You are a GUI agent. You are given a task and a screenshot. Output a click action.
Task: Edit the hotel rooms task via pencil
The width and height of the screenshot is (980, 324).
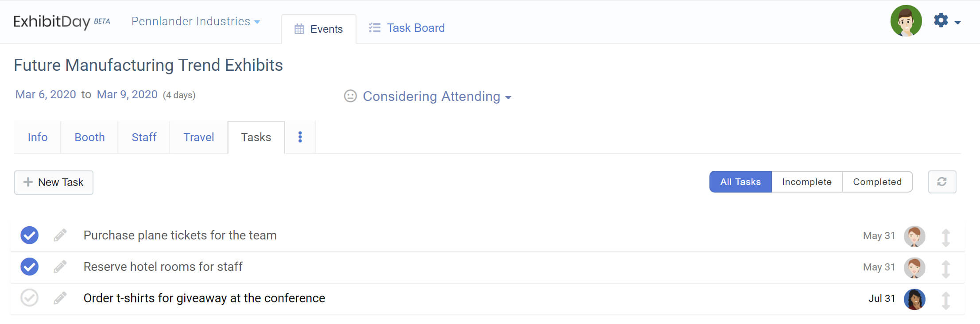pyautogui.click(x=60, y=267)
